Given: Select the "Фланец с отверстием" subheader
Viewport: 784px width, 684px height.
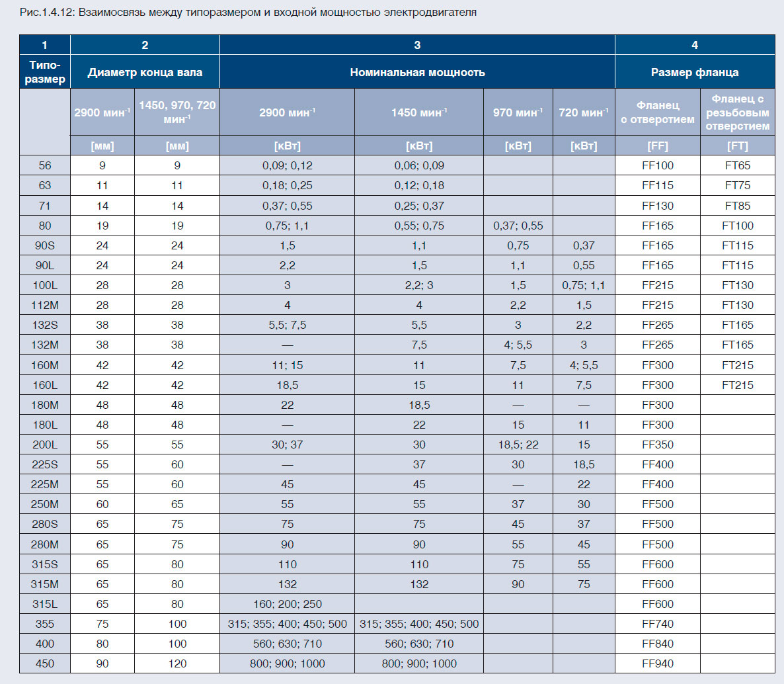Looking at the screenshot, I should click(658, 112).
